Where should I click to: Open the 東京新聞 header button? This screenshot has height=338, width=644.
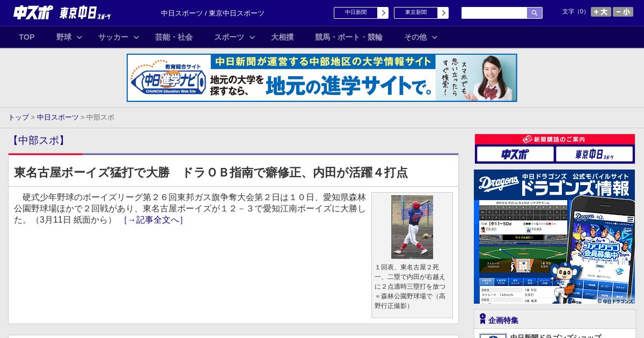416,13
